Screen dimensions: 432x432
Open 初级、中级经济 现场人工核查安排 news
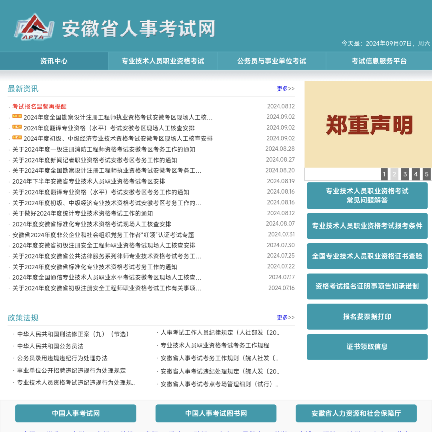pyautogui.click(x=118, y=138)
